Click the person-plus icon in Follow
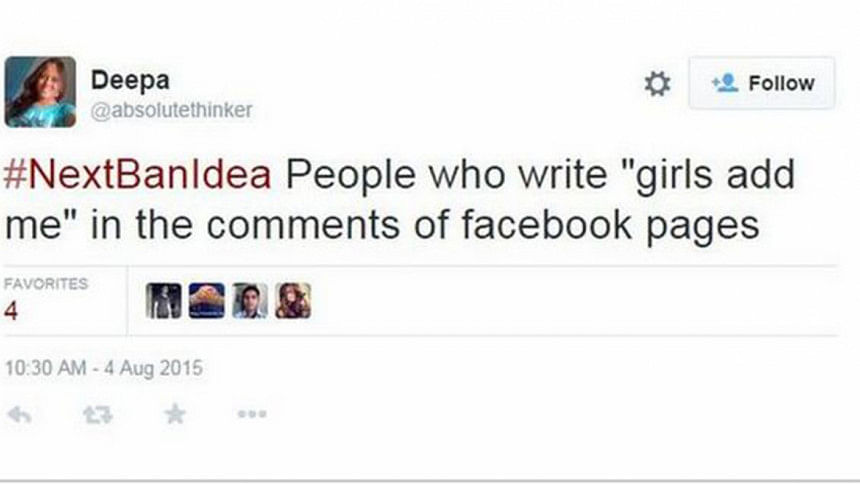 click(x=724, y=84)
